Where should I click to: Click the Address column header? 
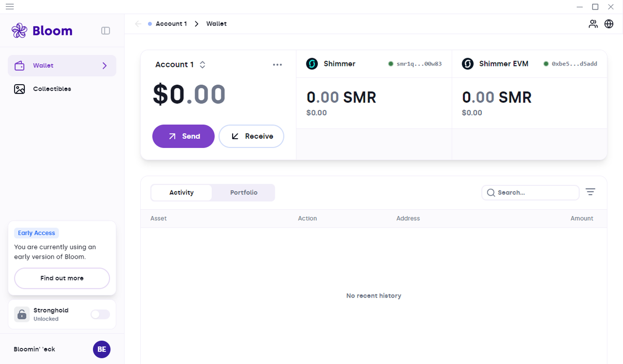[408, 219]
